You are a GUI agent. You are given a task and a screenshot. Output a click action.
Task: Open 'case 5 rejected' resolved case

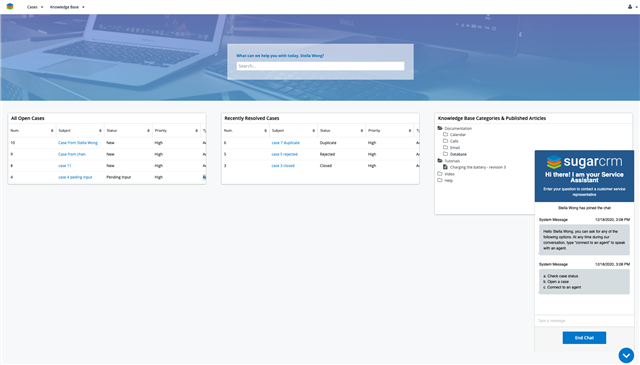click(x=284, y=154)
